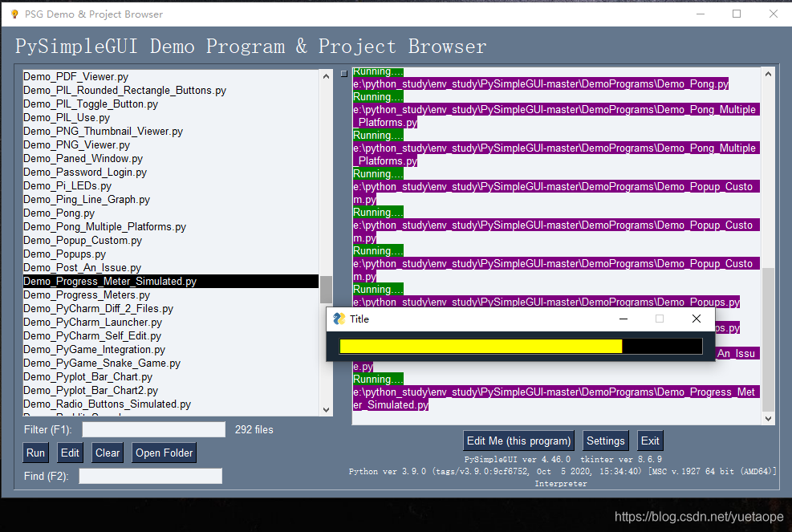Select Demo_Popups.py in the file list
792x532 pixels.
coord(171,254)
